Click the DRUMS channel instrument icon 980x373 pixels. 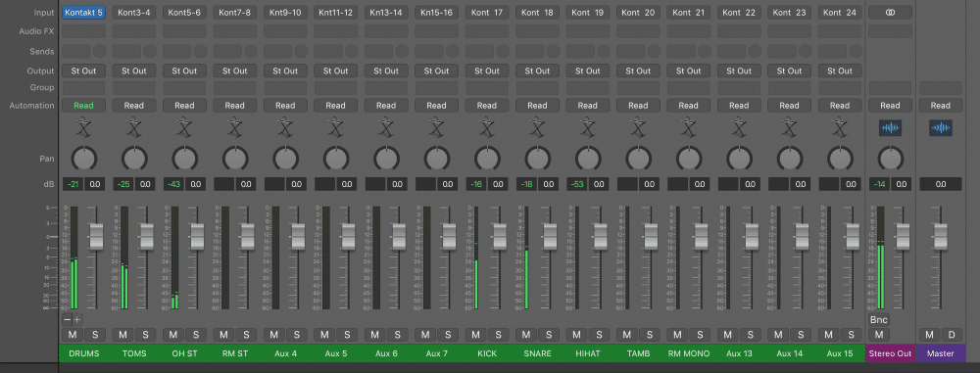tap(83, 128)
